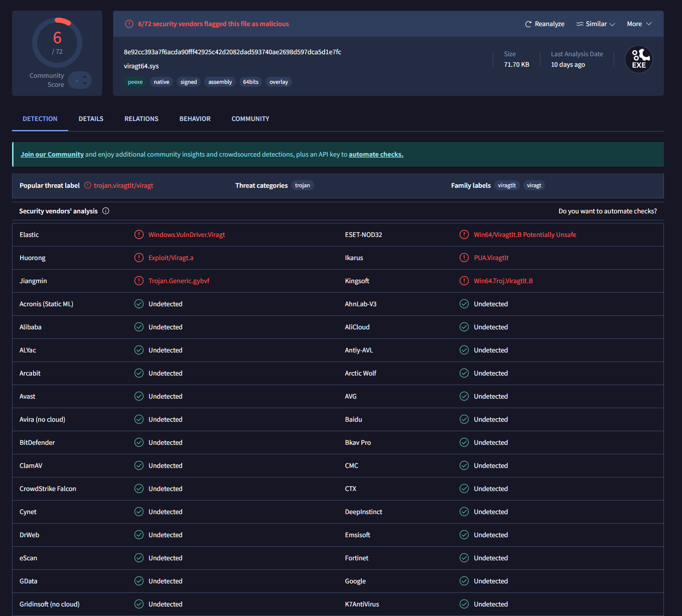Expand the Similar dropdown

tap(596, 24)
